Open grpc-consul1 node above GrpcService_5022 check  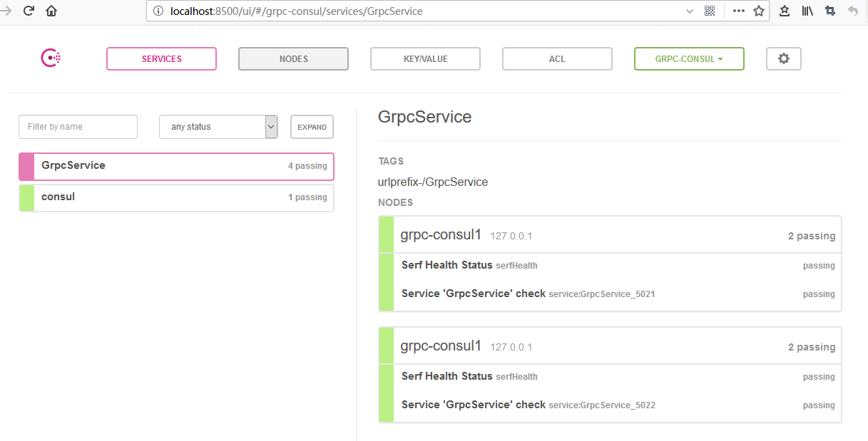(610, 346)
